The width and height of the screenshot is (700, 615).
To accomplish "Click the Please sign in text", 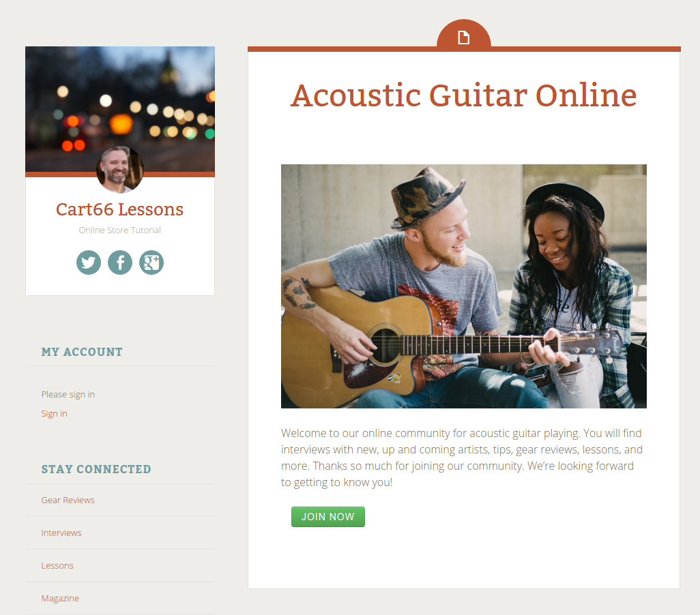I will coord(68,395).
